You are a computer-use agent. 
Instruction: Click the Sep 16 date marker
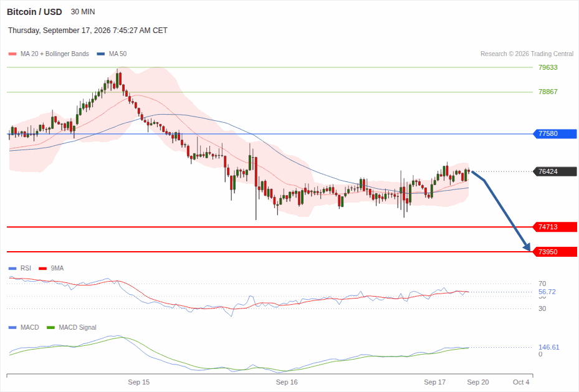coord(287,382)
